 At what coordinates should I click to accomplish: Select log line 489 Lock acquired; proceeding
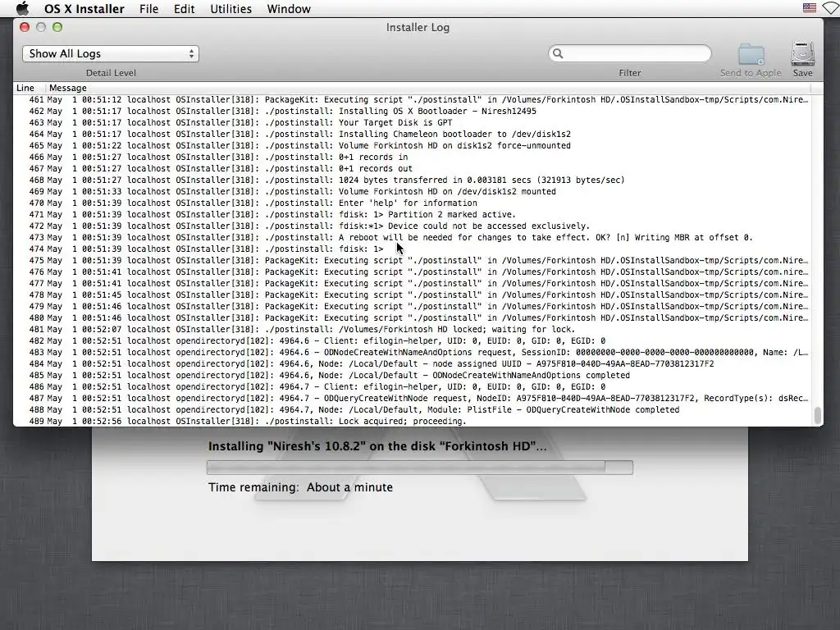pos(412,422)
